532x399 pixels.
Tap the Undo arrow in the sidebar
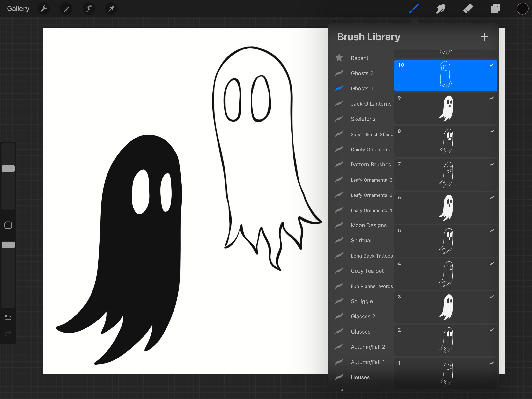tap(8, 318)
